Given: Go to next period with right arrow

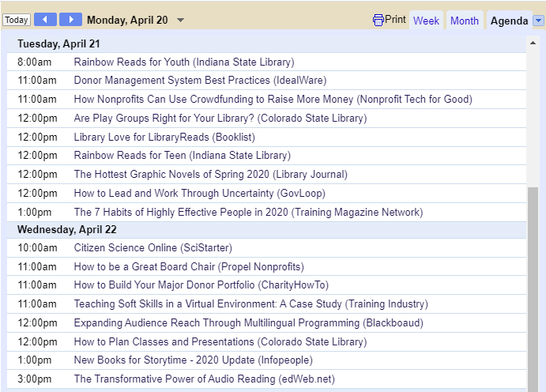Looking at the screenshot, I should [70, 20].
